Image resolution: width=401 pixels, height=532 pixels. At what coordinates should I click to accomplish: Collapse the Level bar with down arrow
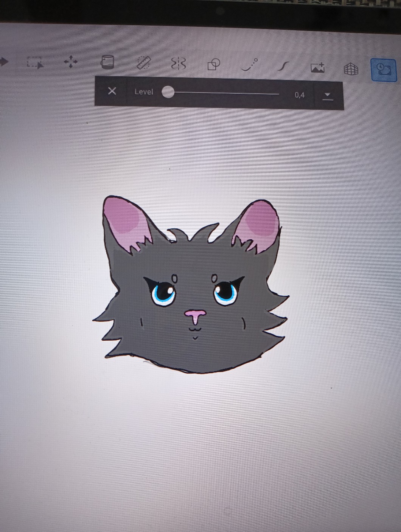tap(328, 96)
